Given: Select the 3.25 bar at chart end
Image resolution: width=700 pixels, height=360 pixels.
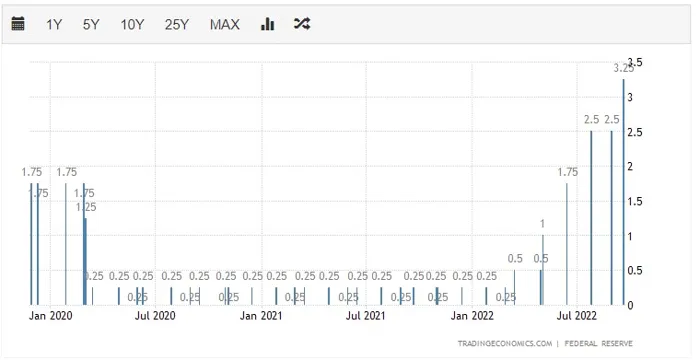Looking at the screenshot, I should pos(624,192).
